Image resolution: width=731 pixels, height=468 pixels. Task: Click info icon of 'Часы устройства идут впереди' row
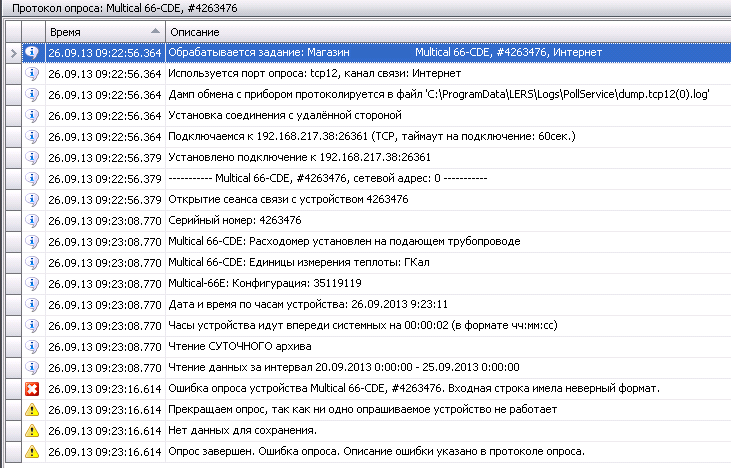click(32, 325)
